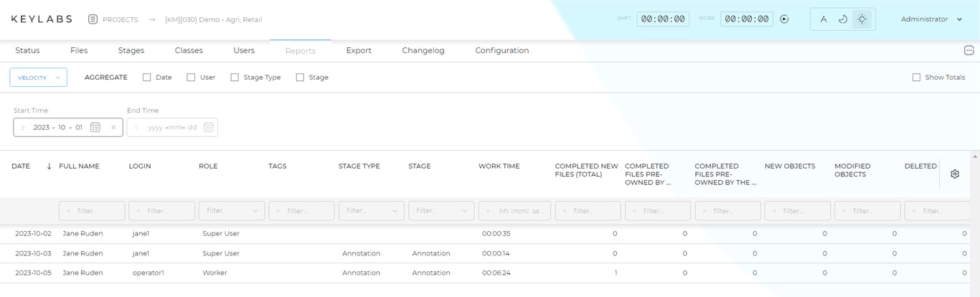Open Start Time calendar picker

coord(95,127)
